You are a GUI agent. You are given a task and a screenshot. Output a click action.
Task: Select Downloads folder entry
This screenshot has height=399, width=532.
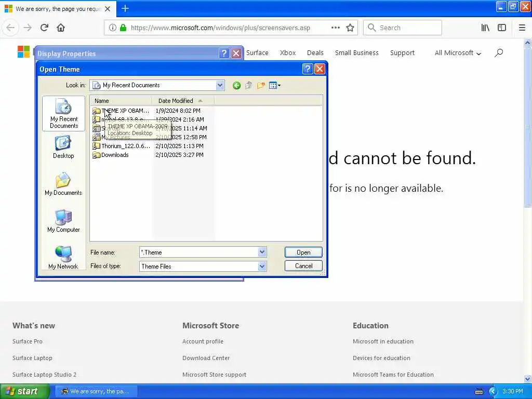coord(111,155)
